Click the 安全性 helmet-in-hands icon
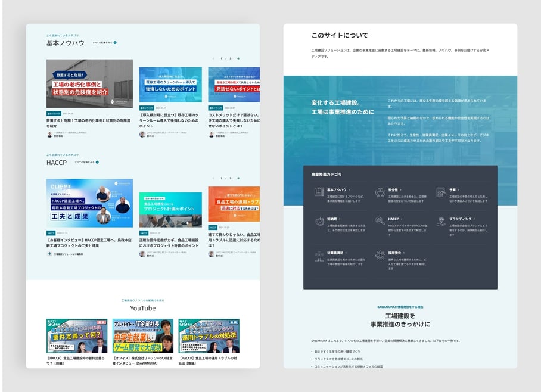Viewport: 541px width, 392px height. point(380,192)
